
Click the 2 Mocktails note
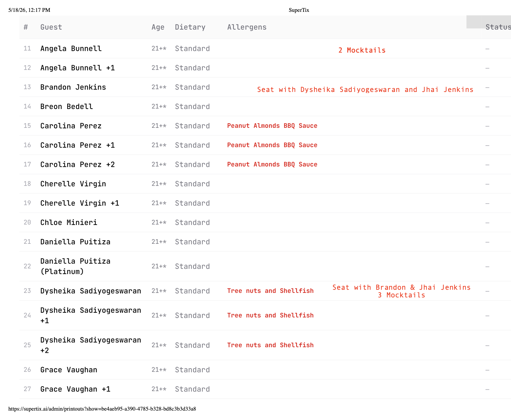click(x=362, y=50)
